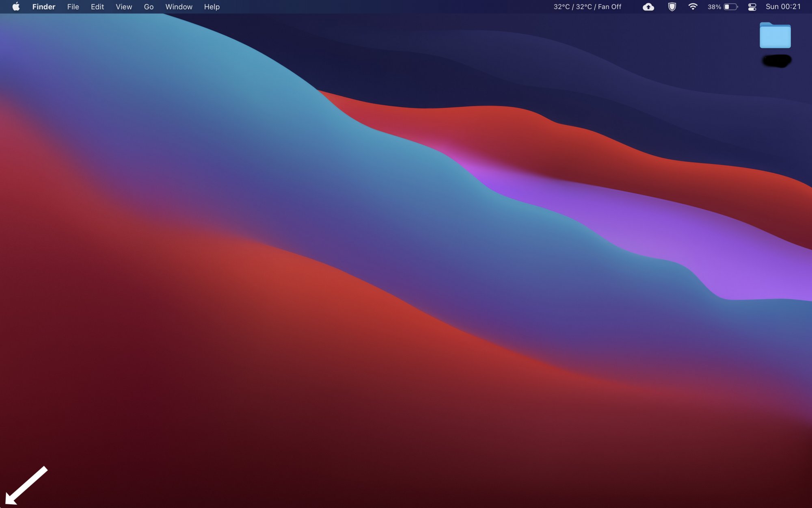Open the File menu
Image resolution: width=812 pixels, height=508 pixels.
(73, 7)
